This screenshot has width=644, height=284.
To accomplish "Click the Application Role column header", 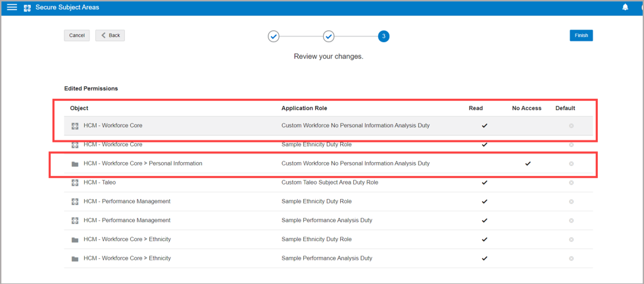I will pos(304,108).
